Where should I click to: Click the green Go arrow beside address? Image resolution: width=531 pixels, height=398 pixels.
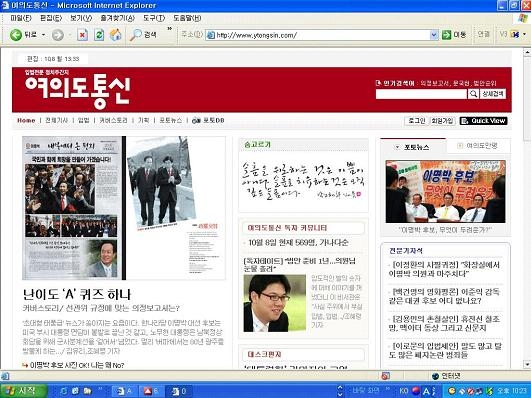tap(447, 35)
